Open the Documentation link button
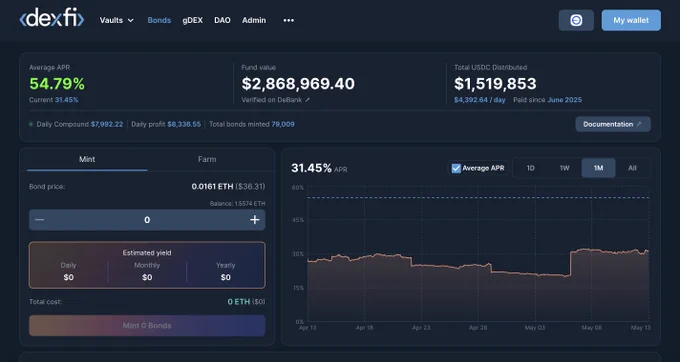680x362 pixels. pos(613,124)
